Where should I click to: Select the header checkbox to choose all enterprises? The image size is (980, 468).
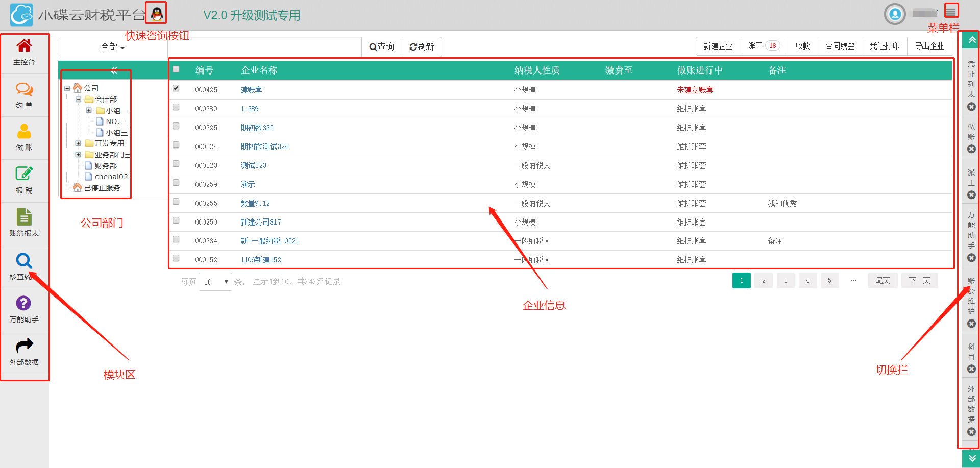176,68
